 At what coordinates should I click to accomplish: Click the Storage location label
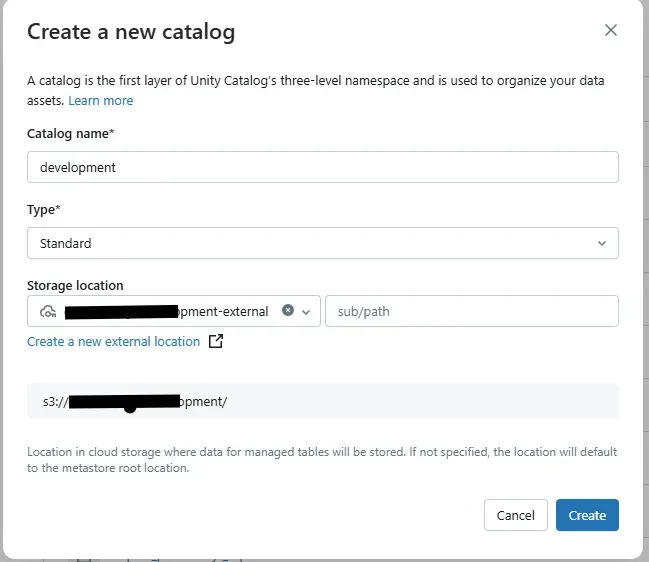(x=75, y=285)
